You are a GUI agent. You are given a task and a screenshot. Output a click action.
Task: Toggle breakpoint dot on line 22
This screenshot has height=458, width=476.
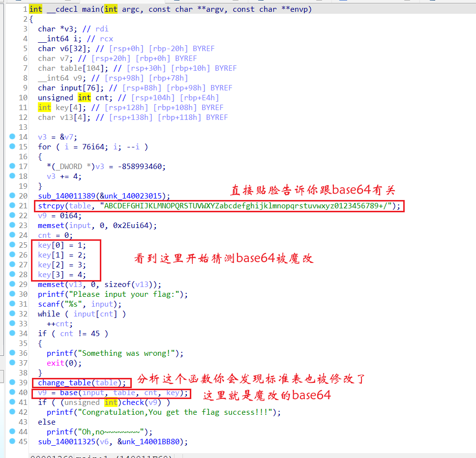tap(12, 215)
